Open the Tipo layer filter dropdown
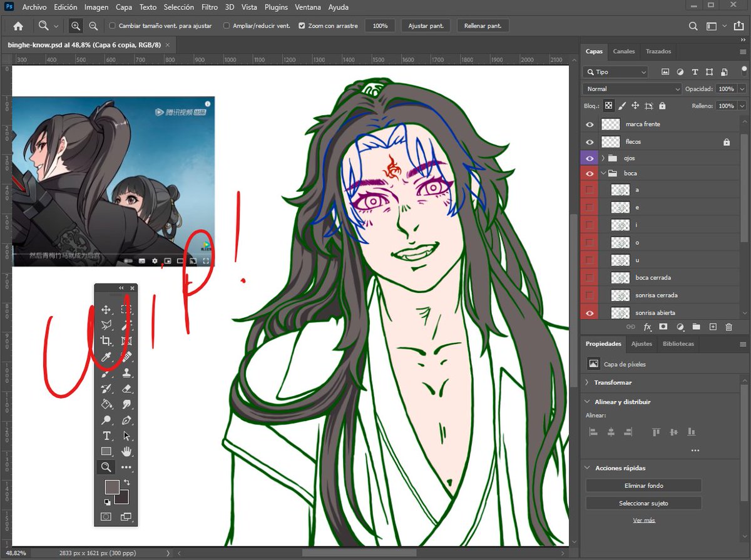 click(615, 72)
